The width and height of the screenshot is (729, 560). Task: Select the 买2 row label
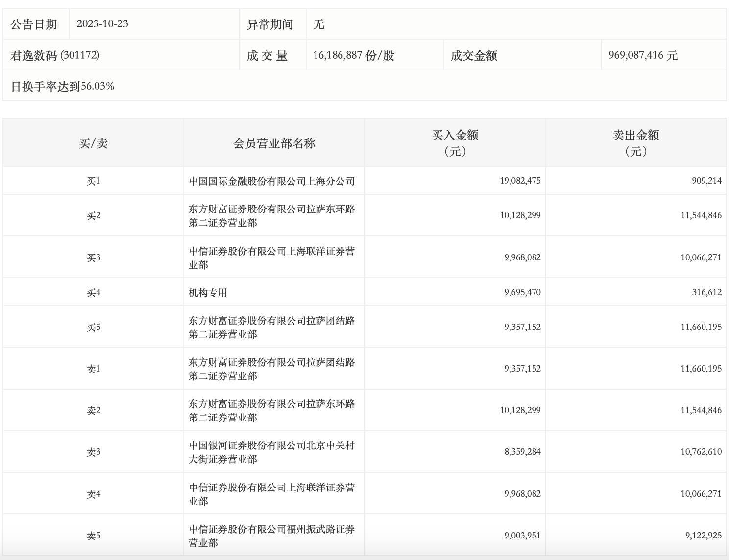pos(93,215)
